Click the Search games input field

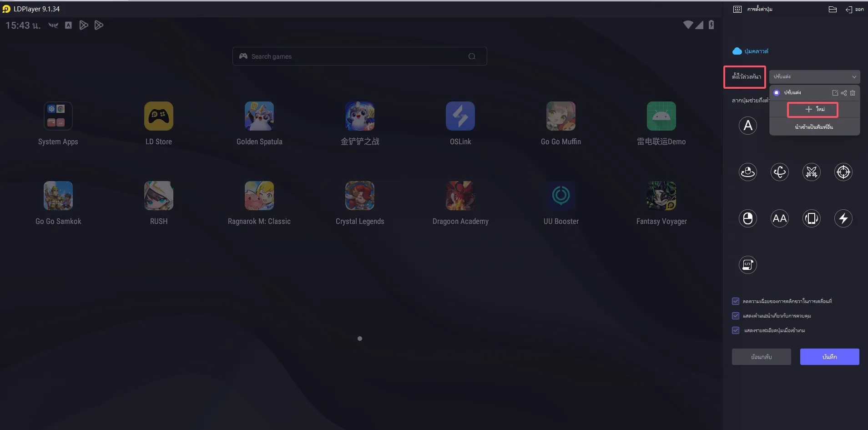pos(359,56)
